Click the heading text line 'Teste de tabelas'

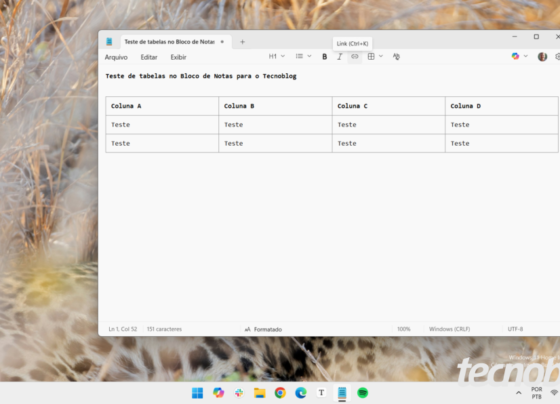[201, 76]
